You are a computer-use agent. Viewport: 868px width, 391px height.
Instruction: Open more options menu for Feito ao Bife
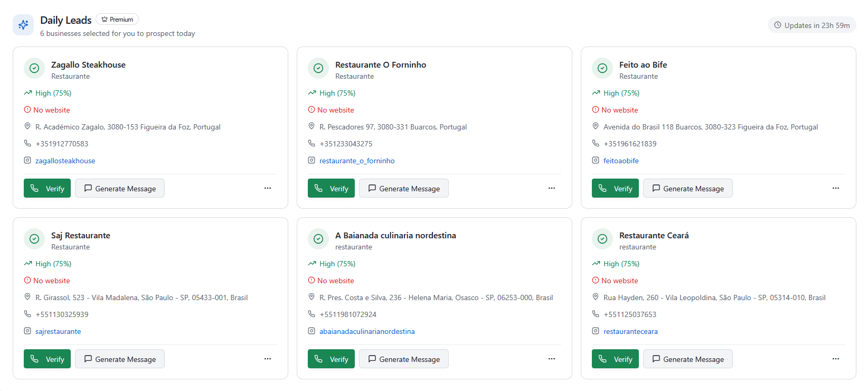pos(836,188)
